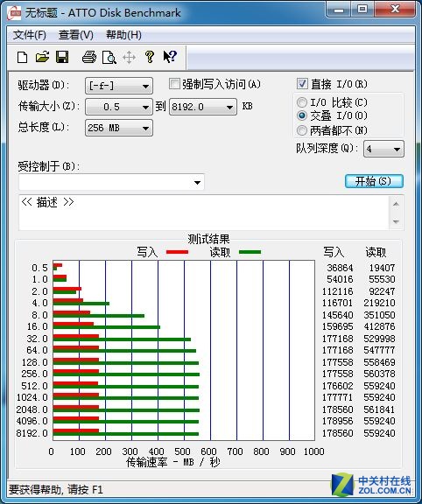This screenshot has width=422, height=504.
Task: Open the 文件(F) menu
Action: (30, 35)
